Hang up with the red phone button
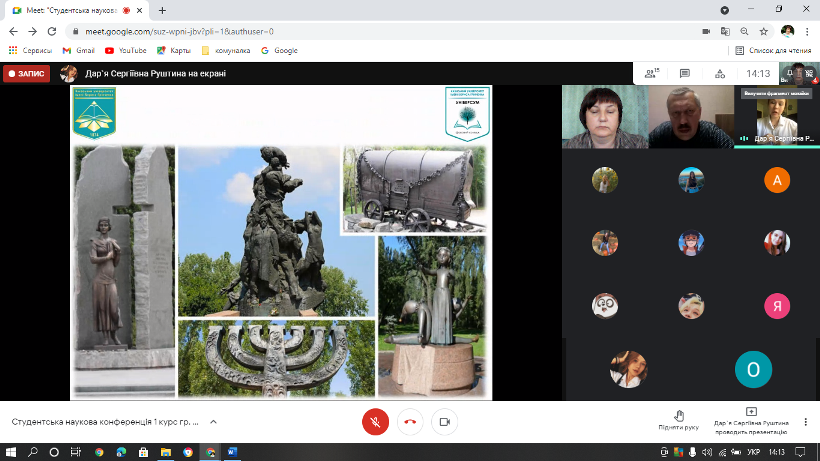Image resolution: width=820 pixels, height=461 pixels. [410, 422]
